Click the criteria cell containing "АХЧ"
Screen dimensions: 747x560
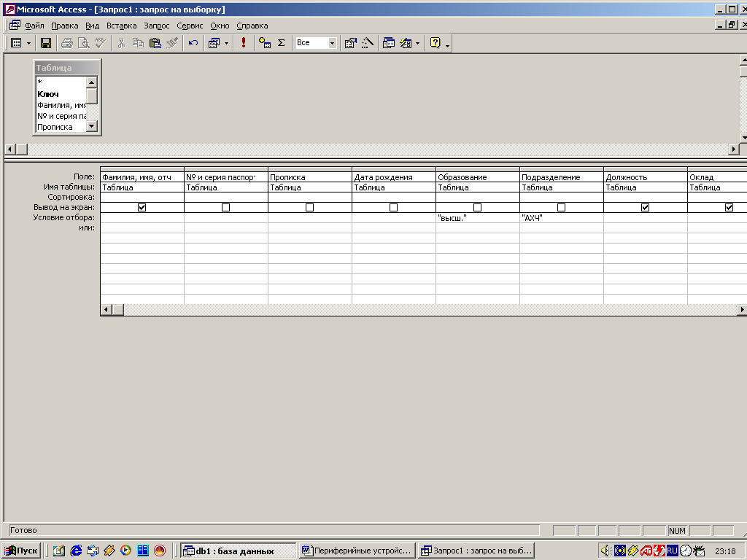561,217
